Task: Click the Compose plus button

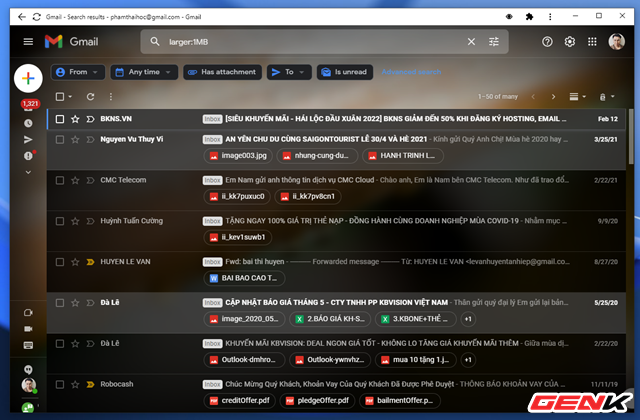Action: click(28, 78)
